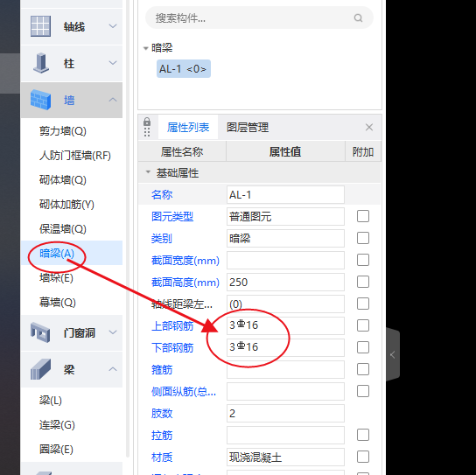Image resolution: width=476 pixels, height=475 pixels.
Task: Click the empty 截面宽度 value field
Action: [x=285, y=260]
